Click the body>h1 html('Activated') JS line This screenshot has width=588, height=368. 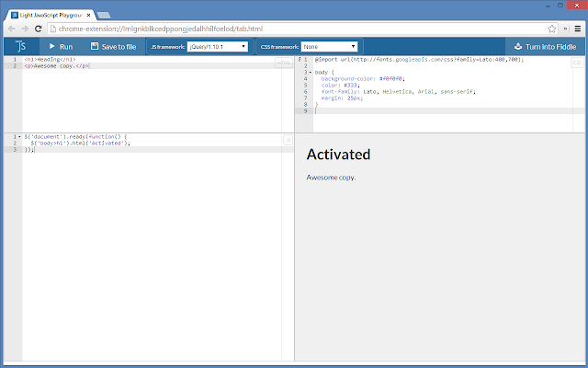click(x=81, y=144)
